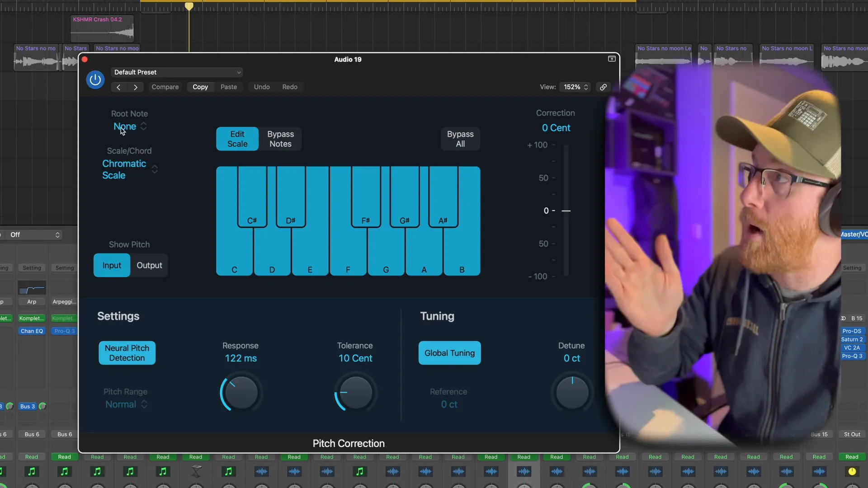Go to previous preset with left arrow
Screen dimensions: 868x488
118,87
